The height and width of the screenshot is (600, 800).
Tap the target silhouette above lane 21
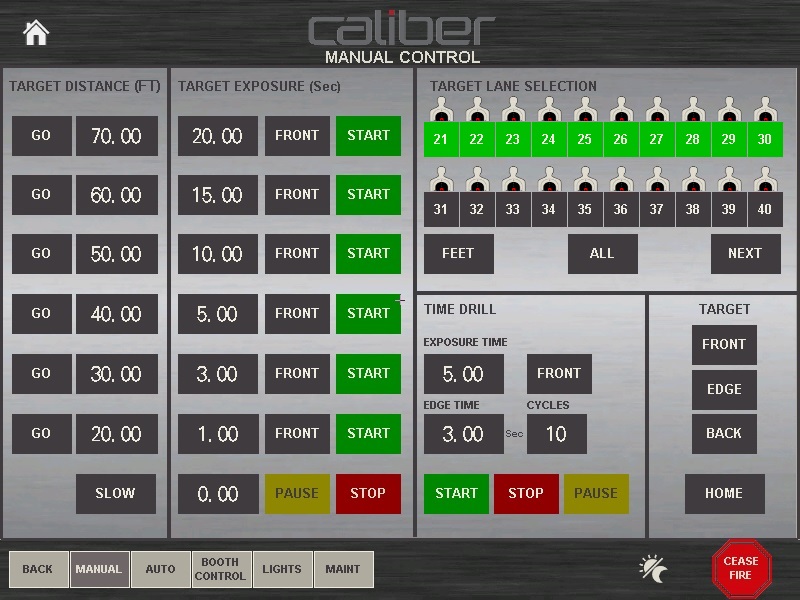[441, 107]
